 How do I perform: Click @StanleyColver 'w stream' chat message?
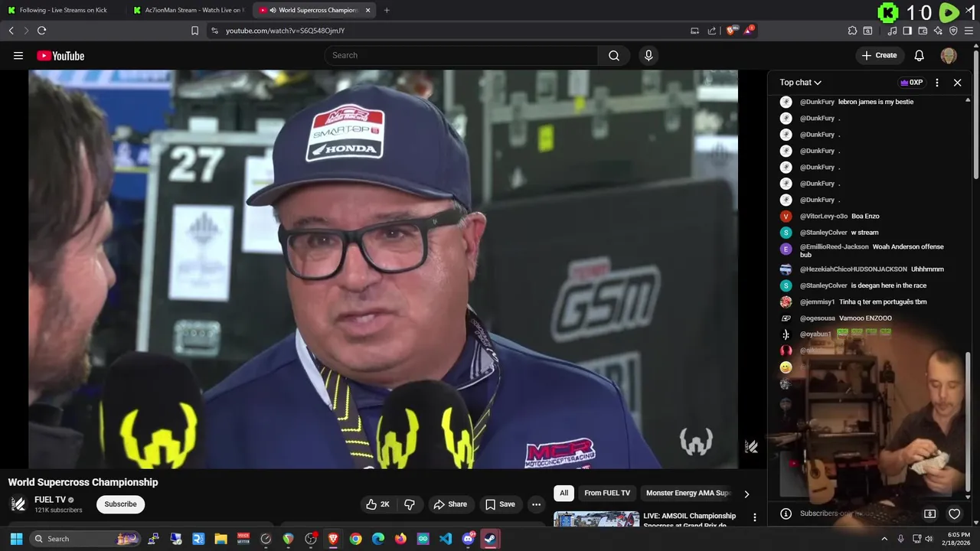(x=869, y=233)
